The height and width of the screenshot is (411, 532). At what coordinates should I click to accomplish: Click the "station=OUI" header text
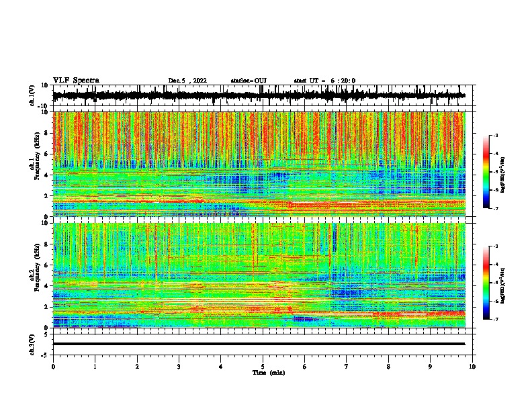coord(249,81)
